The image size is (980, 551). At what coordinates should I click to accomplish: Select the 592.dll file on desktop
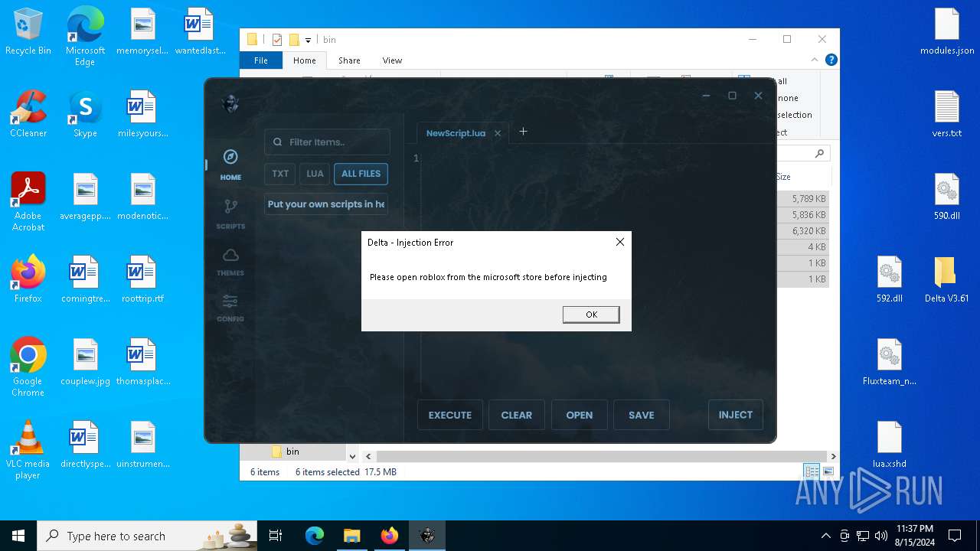[x=890, y=280]
